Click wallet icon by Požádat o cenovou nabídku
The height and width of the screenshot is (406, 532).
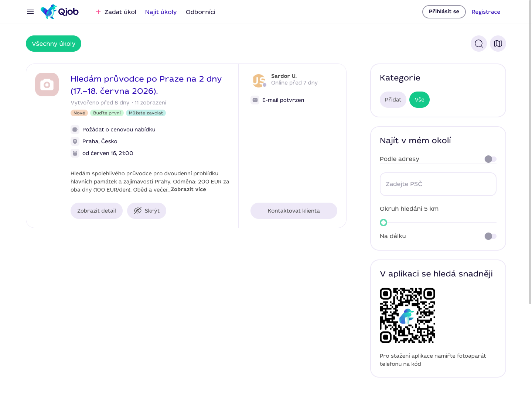tap(75, 130)
